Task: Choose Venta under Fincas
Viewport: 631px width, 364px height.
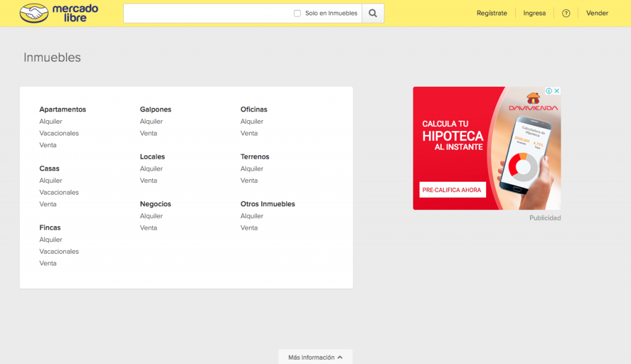Action: (x=48, y=263)
